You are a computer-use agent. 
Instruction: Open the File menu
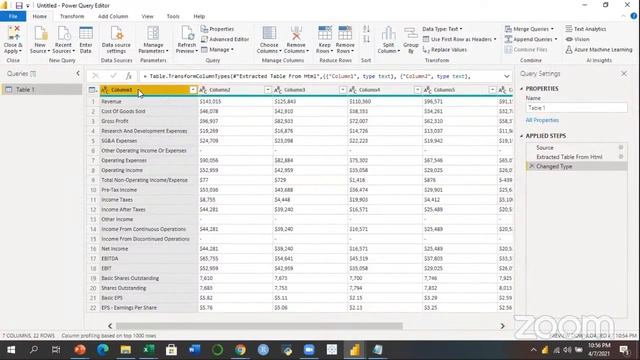click(x=13, y=16)
